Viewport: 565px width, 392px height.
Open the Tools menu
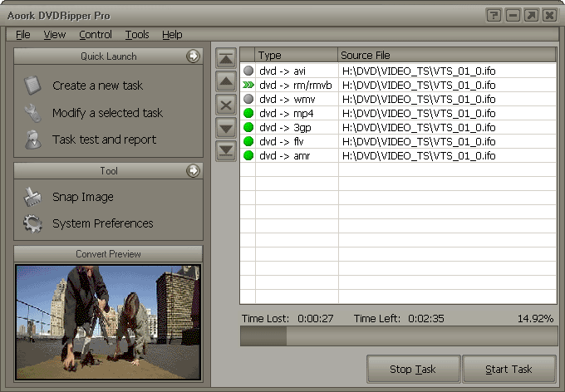137,35
